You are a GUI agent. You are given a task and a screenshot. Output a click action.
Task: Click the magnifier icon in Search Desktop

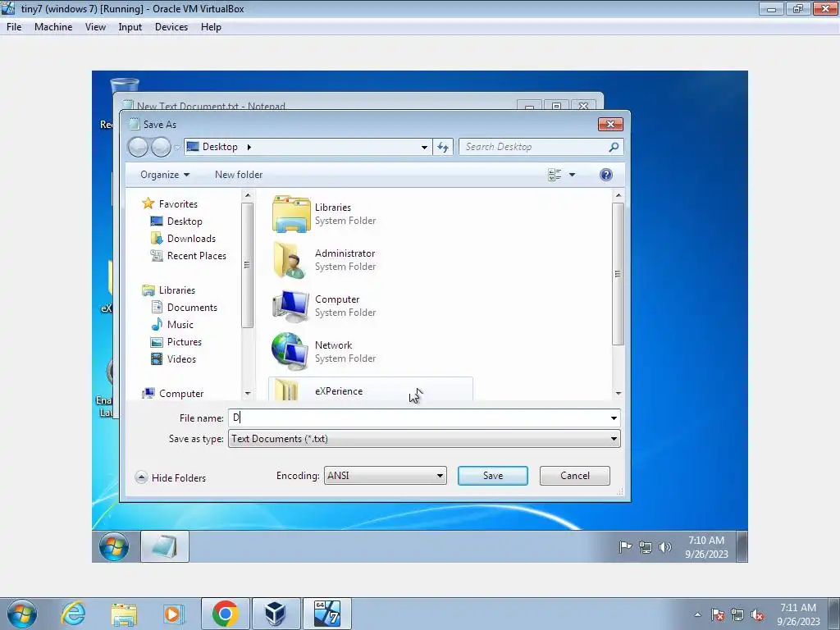(x=614, y=147)
